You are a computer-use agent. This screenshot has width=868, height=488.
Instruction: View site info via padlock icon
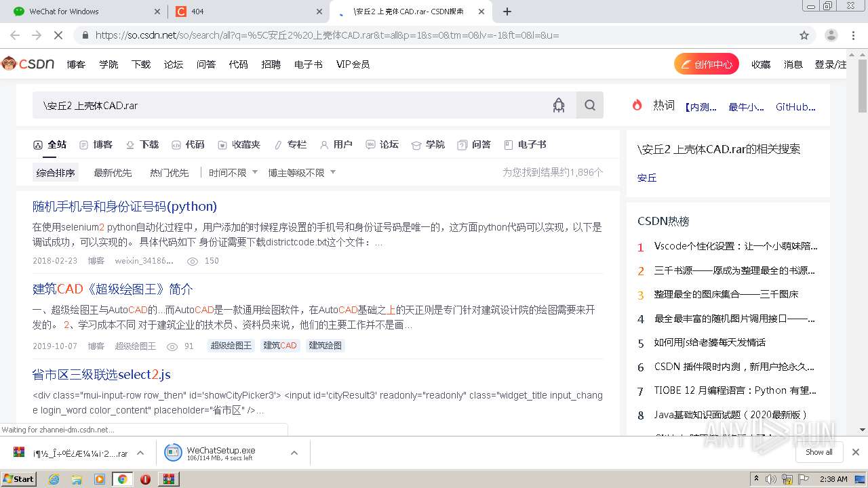pos(85,35)
